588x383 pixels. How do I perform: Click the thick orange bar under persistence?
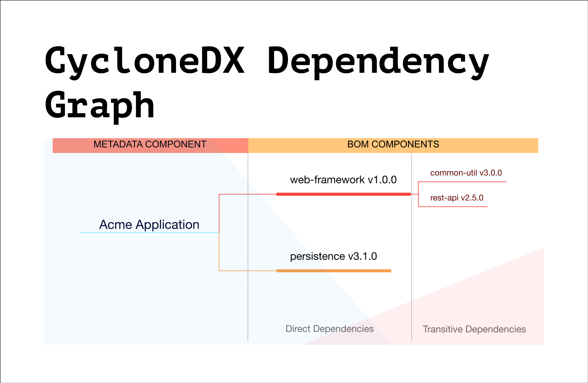pos(333,271)
